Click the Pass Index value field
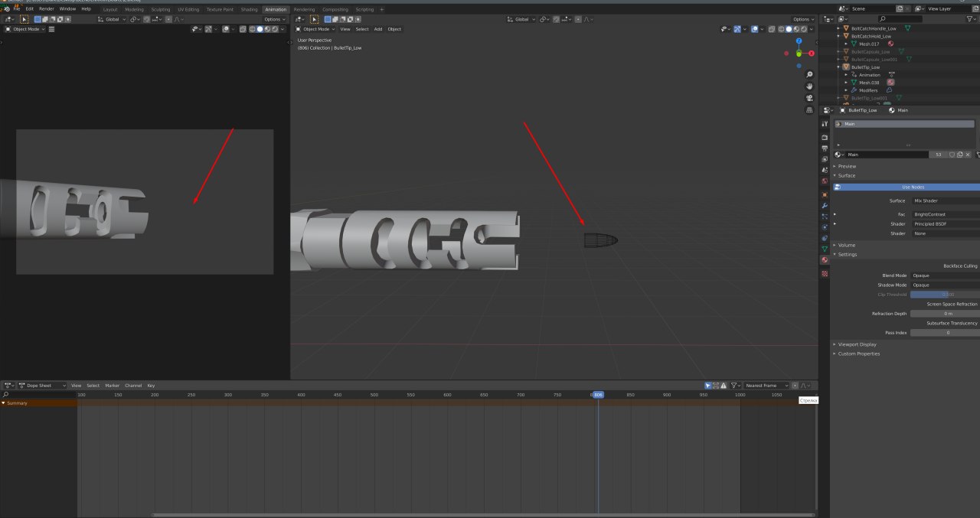Screen dimensions: 980x518 (945, 332)
